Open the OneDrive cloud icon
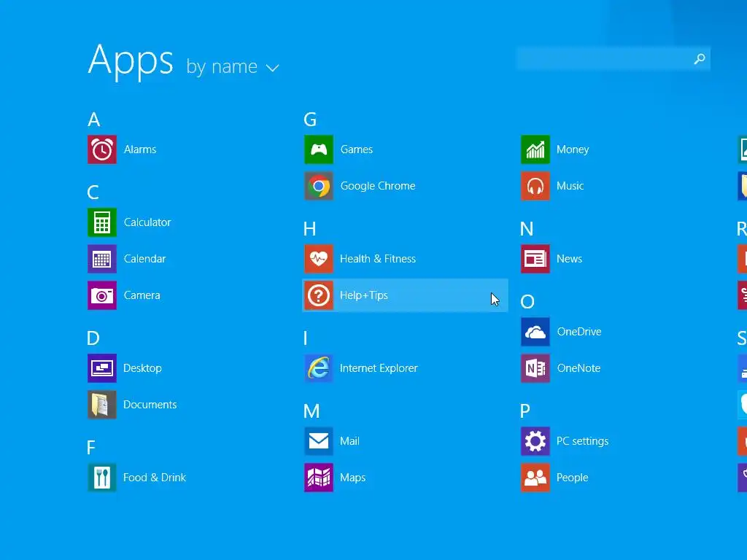This screenshot has width=747, height=560. pos(535,332)
